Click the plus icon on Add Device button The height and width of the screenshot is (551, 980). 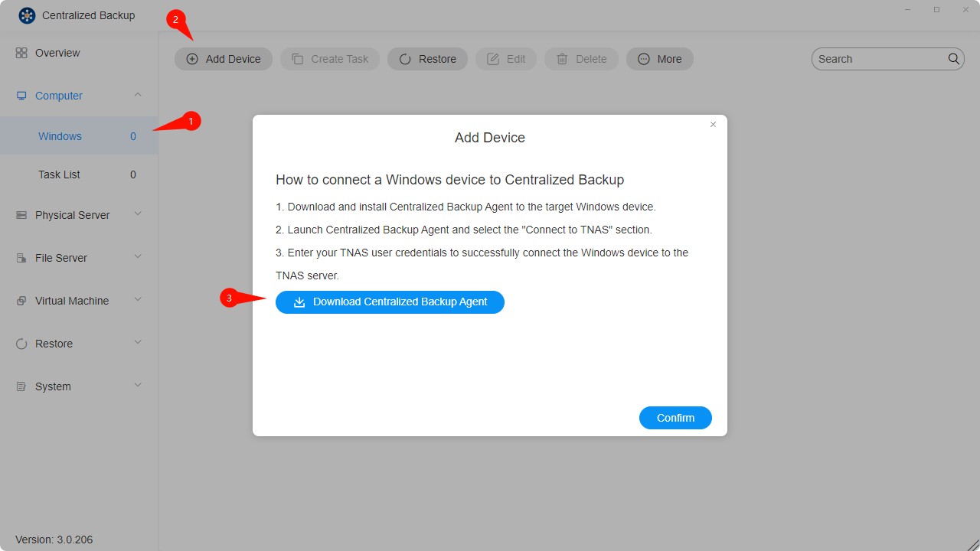(192, 59)
